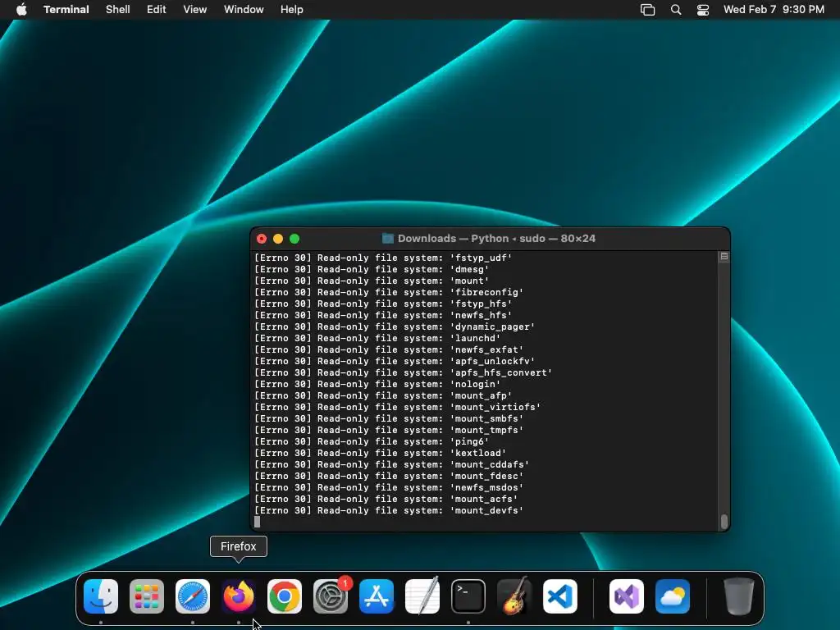This screenshot has height=630, width=840.
Task: Click the Terminal title 'Downloads — Python ◂ sudo — 80×24'
Action: point(496,239)
